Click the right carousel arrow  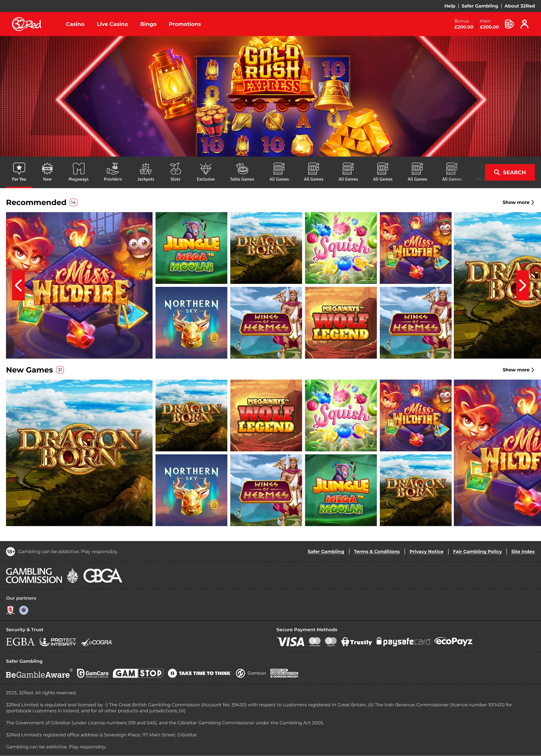[x=522, y=285]
